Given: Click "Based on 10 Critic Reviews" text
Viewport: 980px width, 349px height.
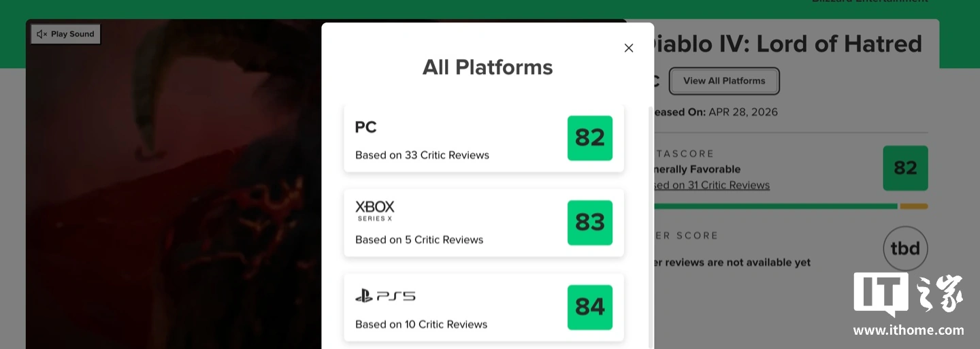Looking at the screenshot, I should pos(421,325).
